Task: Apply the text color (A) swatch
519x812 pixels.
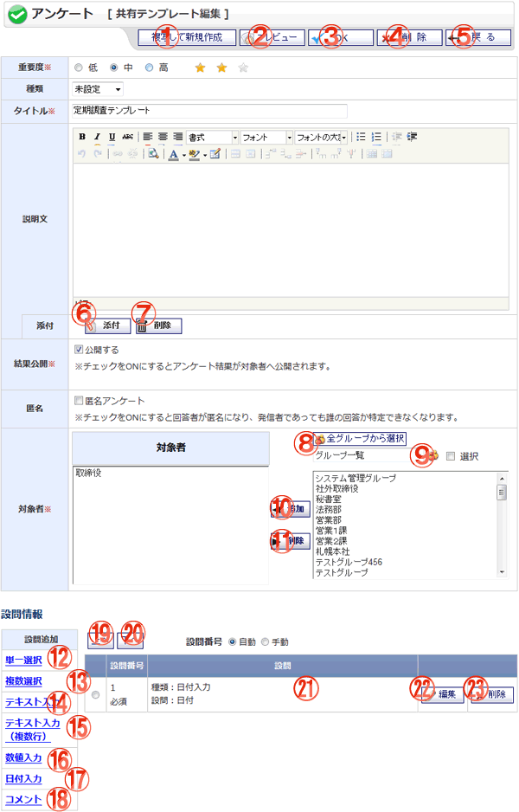Action: (x=174, y=154)
